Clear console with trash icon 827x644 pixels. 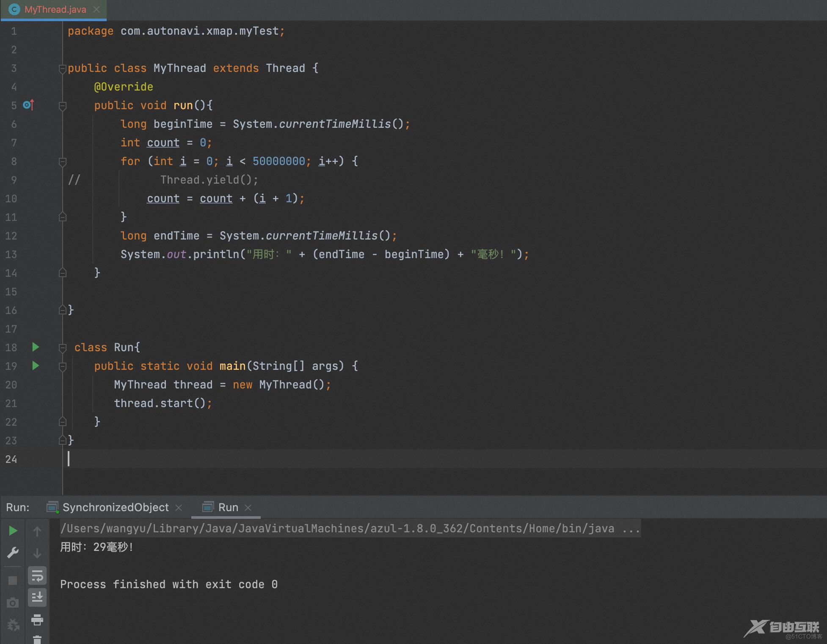[x=37, y=639]
